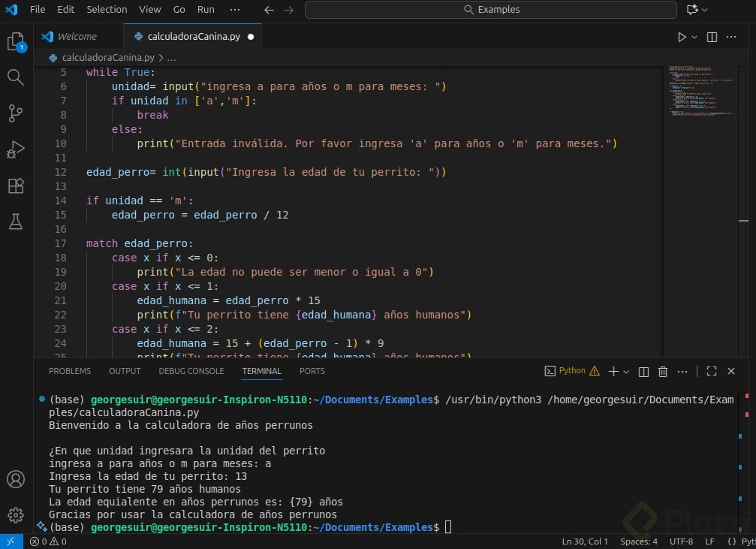Open the Testing flask view
The width and height of the screenshot is (756, 549).
pyautogui.click(x=16, y=222)
